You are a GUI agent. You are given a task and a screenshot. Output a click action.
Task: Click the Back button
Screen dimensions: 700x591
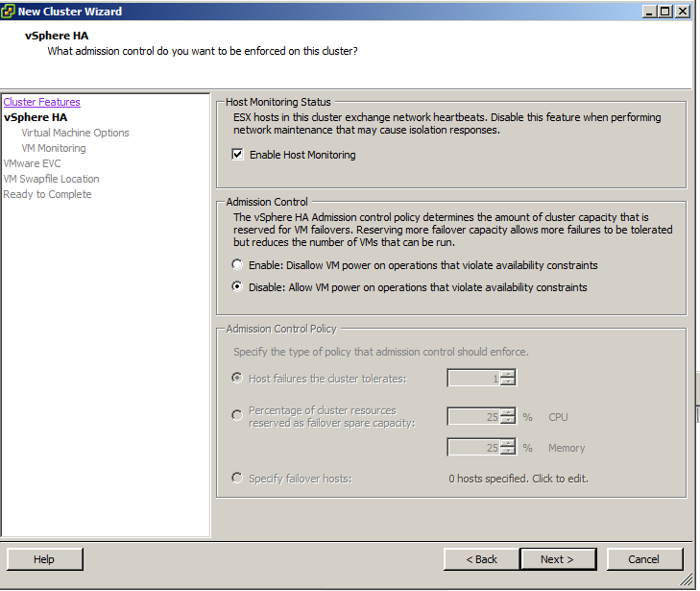[x=481, y=559]
